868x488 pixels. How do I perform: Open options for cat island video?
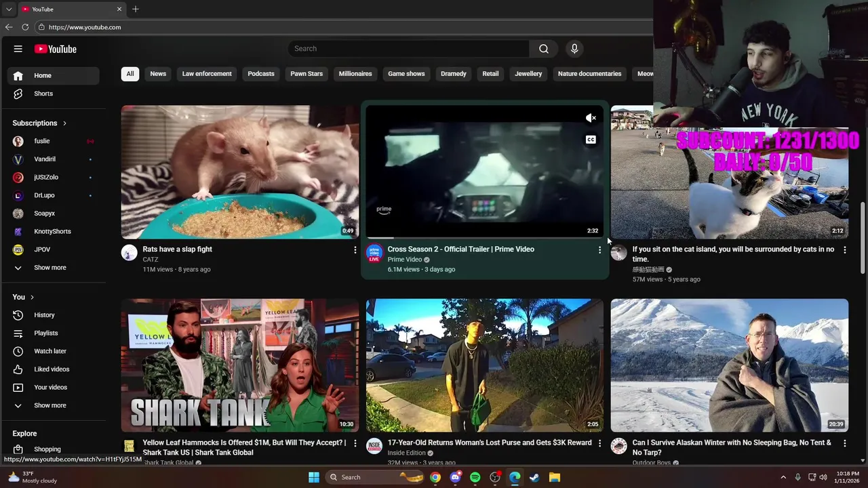point(844,250)
